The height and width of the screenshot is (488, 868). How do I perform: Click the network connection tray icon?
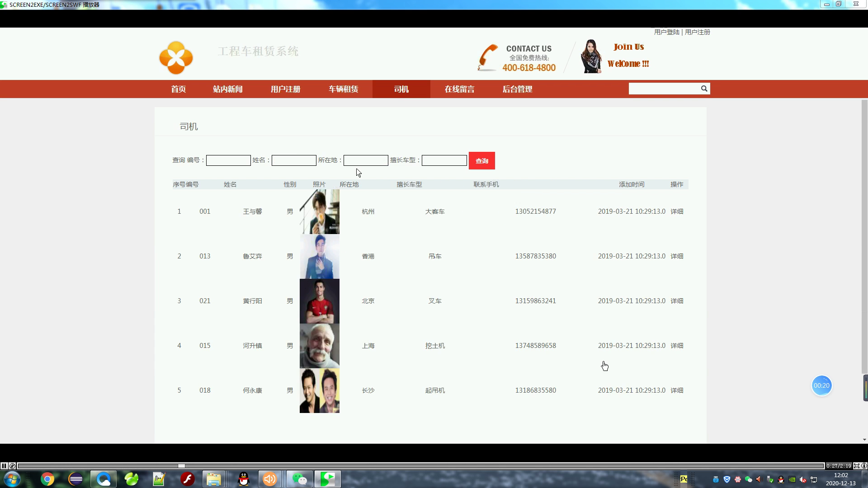pyautogui.click(x=814, y=479)
